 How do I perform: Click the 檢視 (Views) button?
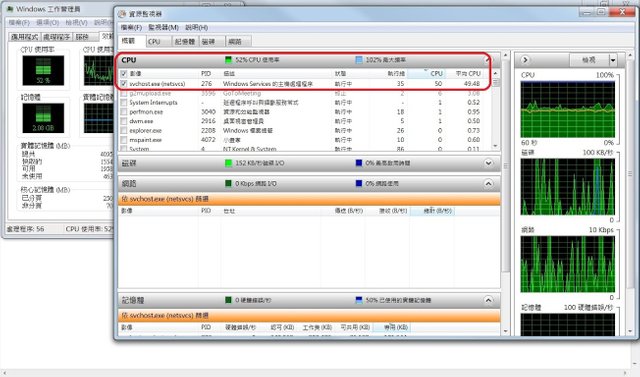(589, 60)
